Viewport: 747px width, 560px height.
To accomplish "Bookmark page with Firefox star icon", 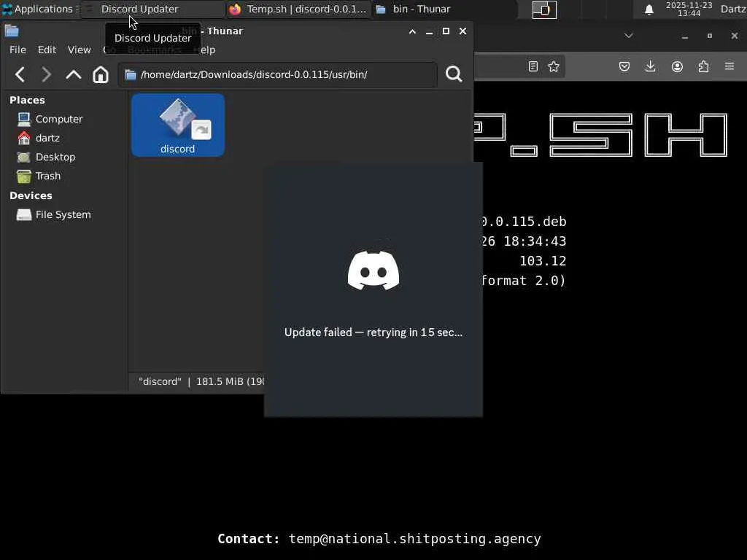I will coord(553,66).
